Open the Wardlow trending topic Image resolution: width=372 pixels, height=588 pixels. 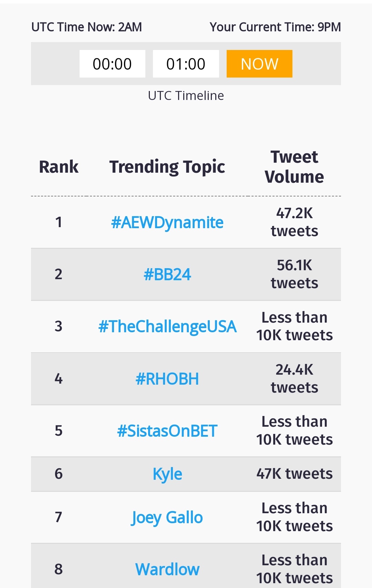pyautogui.click(x=167, y=569)
